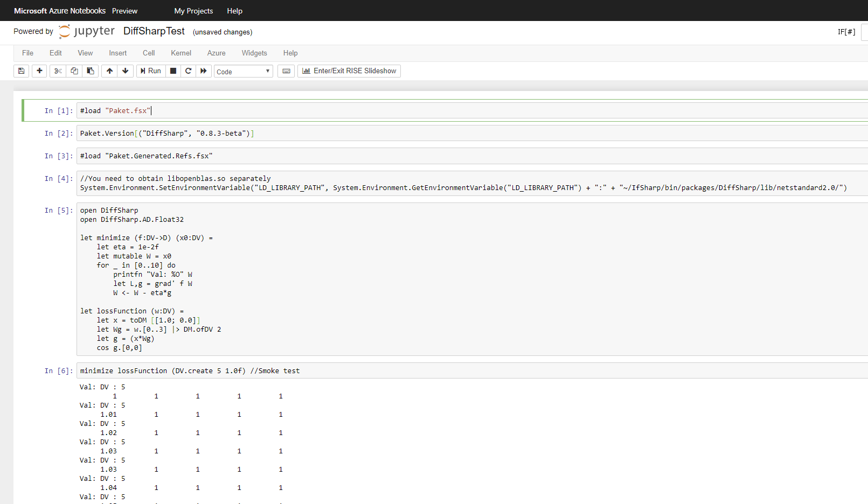
Task: Click Enter/Exit RISE Slideshow button
Action: [349, 71]
